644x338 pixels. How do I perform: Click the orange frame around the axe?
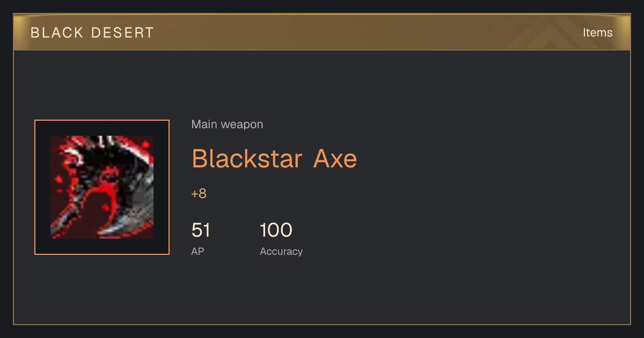point(102,120)
